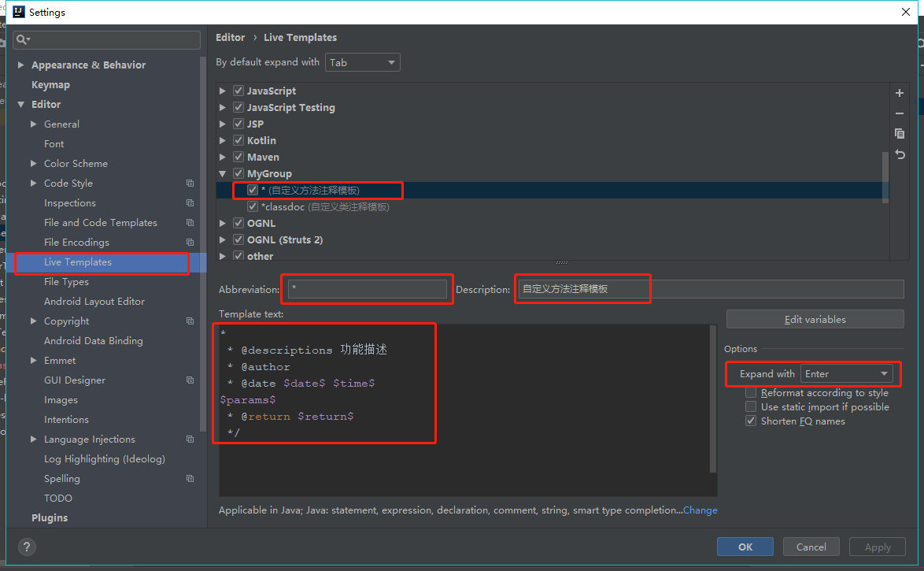Viewport: 924px width, 571px height.
Task: Click the project-level icon beside File and Code Templates
Action: pyautogui.click(x=190, y=222)
